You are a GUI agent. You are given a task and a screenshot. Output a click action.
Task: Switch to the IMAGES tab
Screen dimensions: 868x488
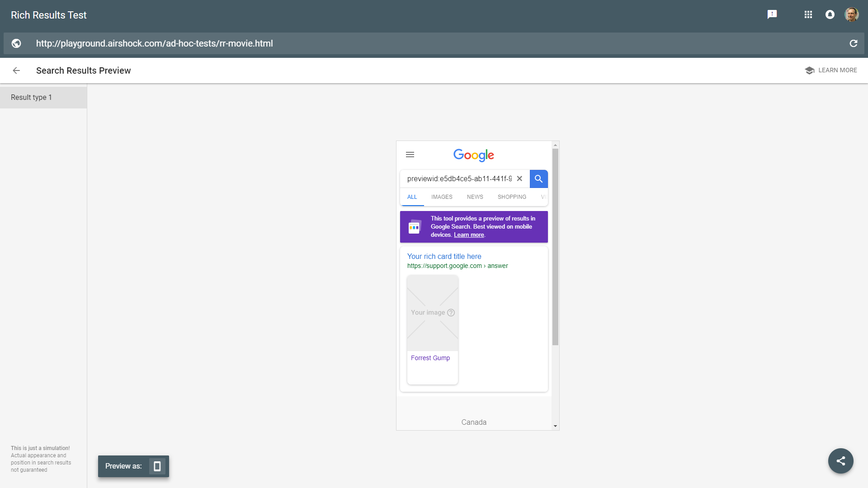click(x=441, y=197)
